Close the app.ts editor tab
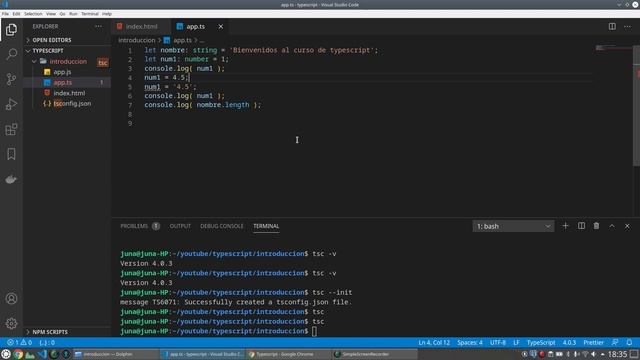Screen dimensions: 640x360 coord(220,27)
